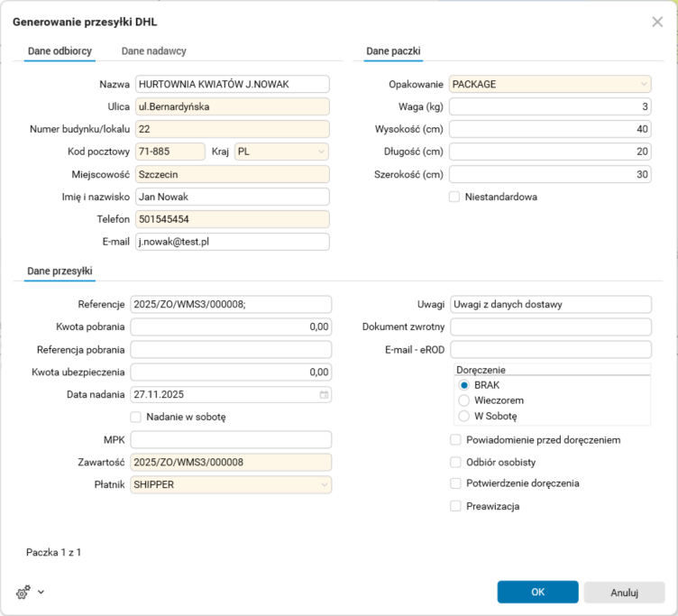The image size is (678, 616).
Task: Tick Powiadomienie przed doręczeniem checkbox
Action: coord(456,440)
